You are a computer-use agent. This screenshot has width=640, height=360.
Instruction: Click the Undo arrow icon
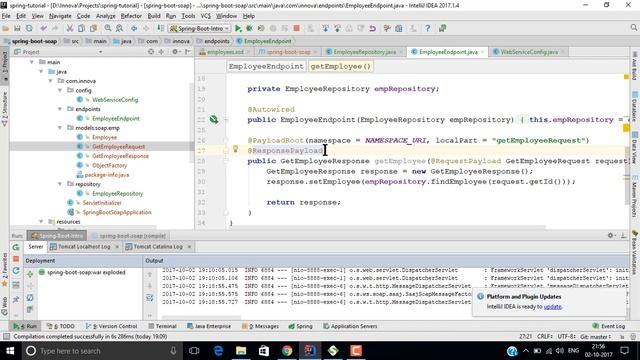pos(43,29)
